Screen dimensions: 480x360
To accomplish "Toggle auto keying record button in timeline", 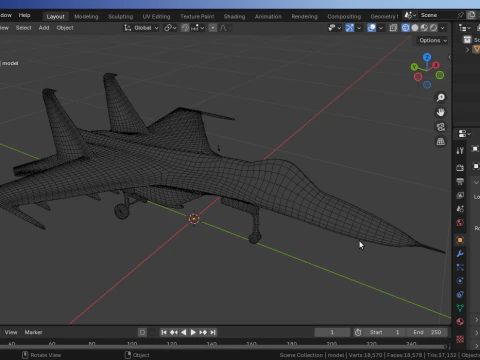I will 142,332.
